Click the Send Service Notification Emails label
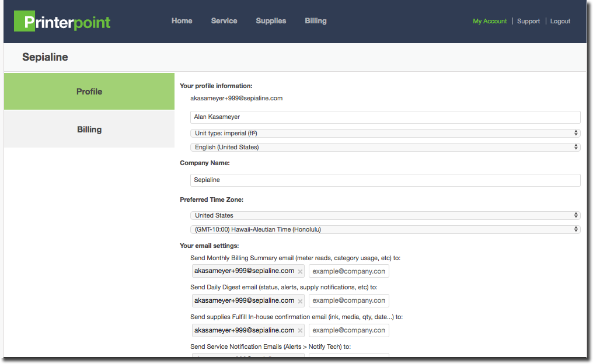 tap(270, 346)
